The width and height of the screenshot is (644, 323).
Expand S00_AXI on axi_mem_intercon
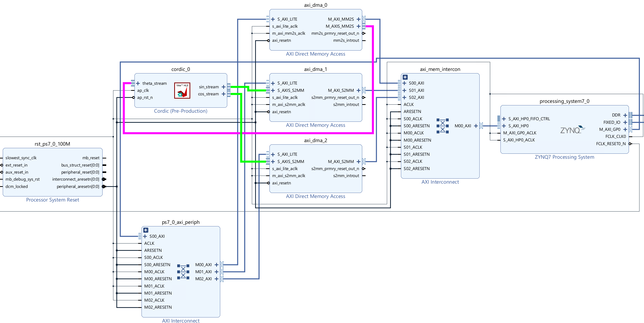pos(404,83)
